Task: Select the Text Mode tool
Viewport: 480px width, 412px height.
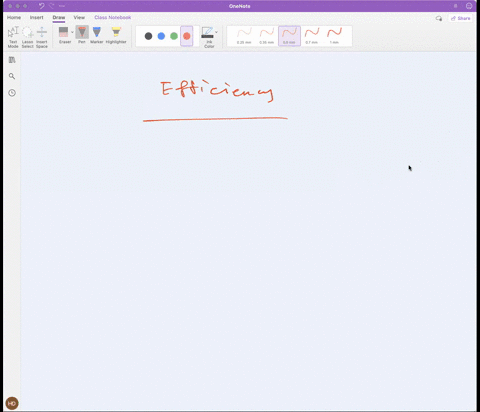Action: [x=13, y=37]
